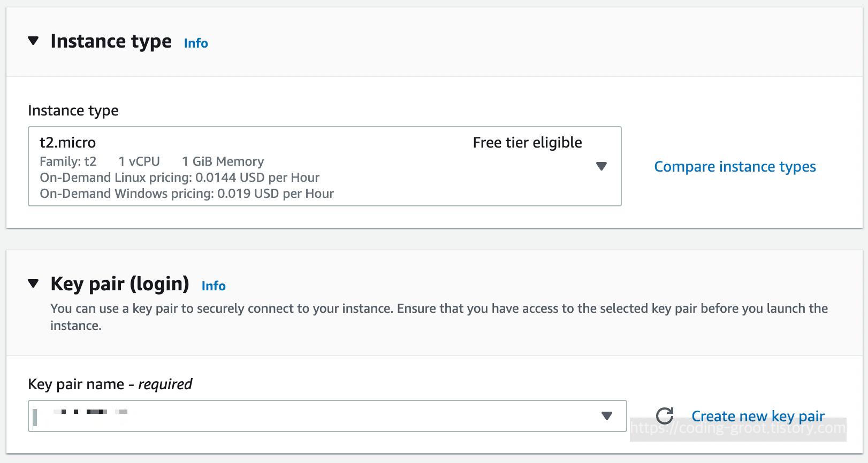The height and width of the screenshot is (463, 868).
Task: Click the Instance type field label
Action: click(x=73, y=111)
